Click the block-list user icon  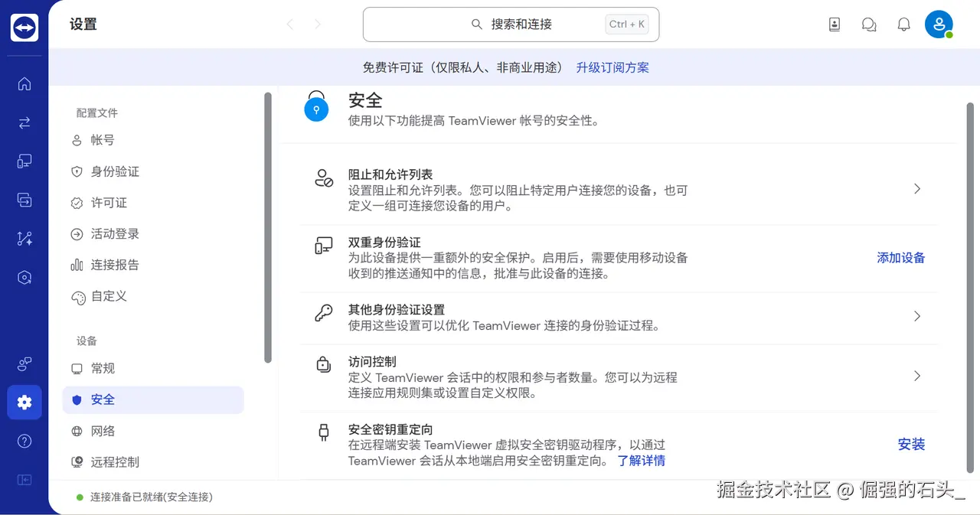tap(324, 178)
